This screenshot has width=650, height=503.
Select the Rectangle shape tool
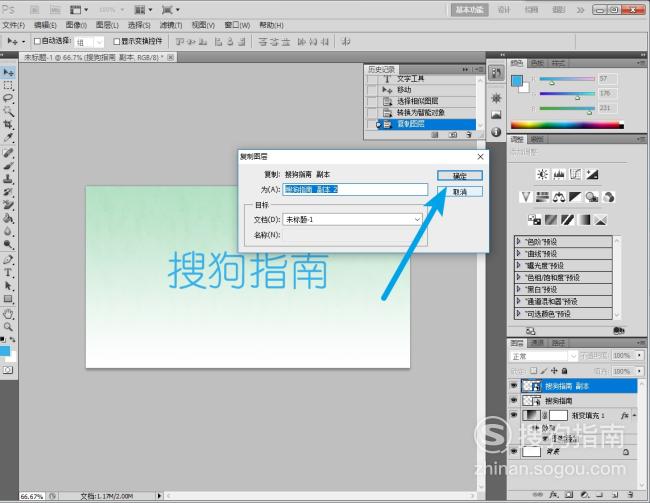click(8, 299)
